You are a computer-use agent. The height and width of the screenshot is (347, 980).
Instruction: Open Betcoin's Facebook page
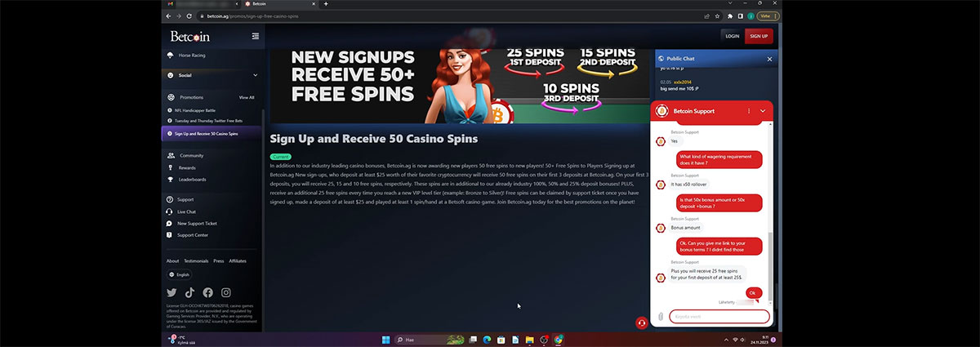207,292
